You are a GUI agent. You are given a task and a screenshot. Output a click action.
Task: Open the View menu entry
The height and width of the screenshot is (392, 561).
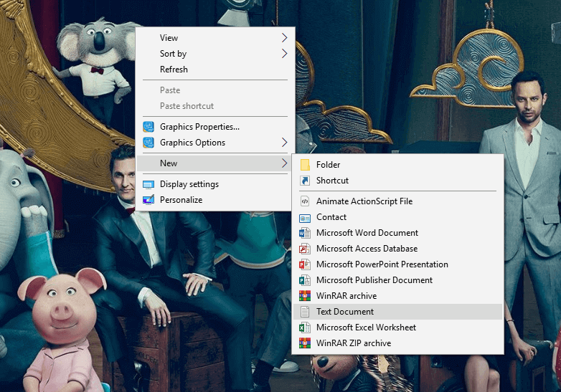coord(215,37)
